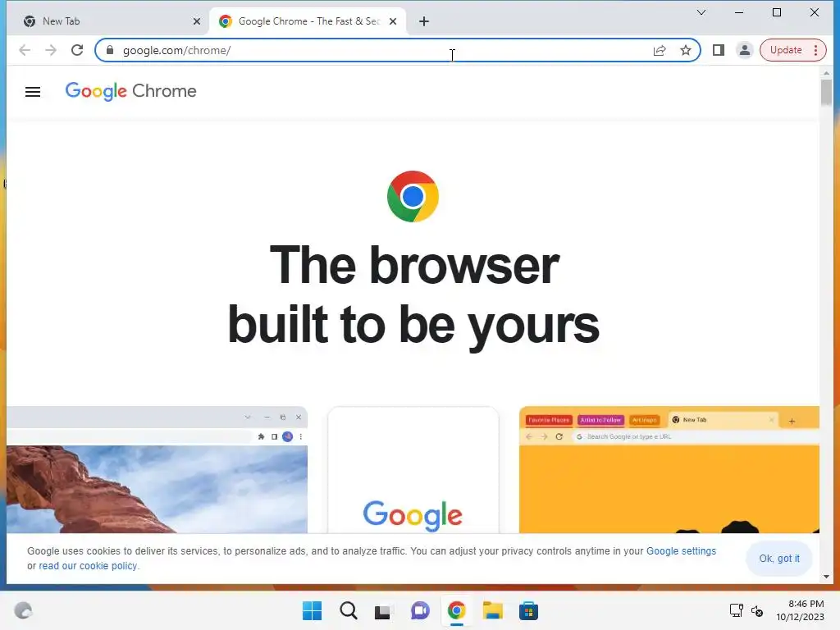The image size is (840, 630).
Task: Open Windows Start menu on taskbar
Action: click(312, 610)
